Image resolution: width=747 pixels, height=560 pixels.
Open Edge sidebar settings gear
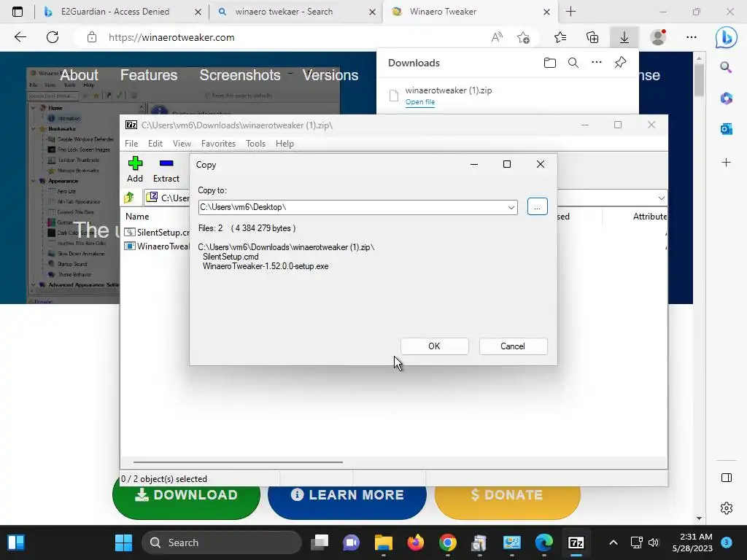726,508
